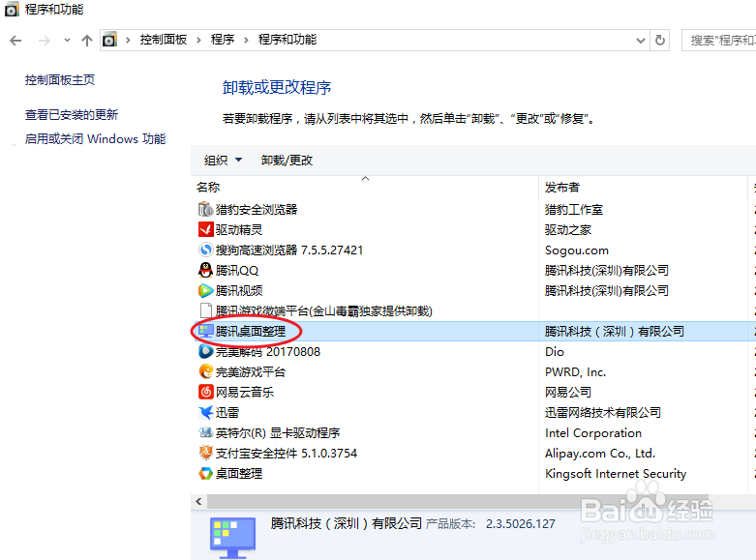Screen dimensions: 756x560
Task: Click the 迅雷 blue bird icon
Action: tap(205, 412)
